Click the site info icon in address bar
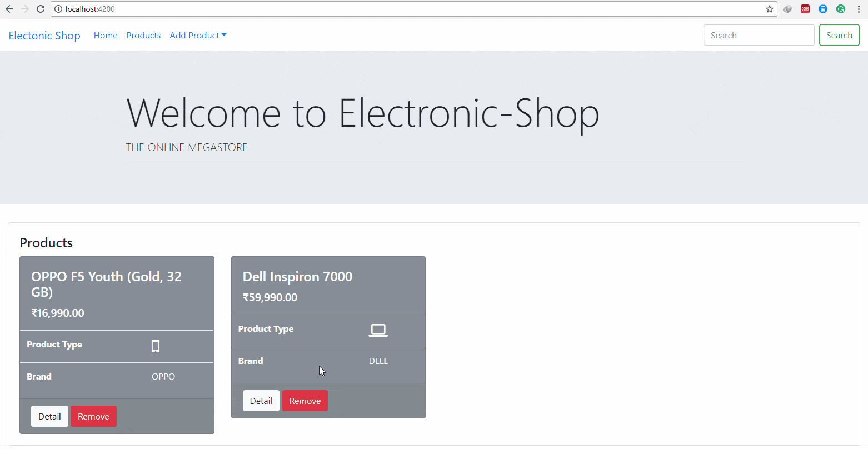 point(58,9)
